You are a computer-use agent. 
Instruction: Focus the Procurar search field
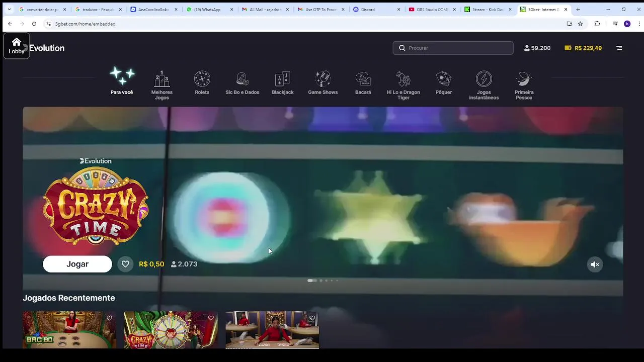point(453,48)
